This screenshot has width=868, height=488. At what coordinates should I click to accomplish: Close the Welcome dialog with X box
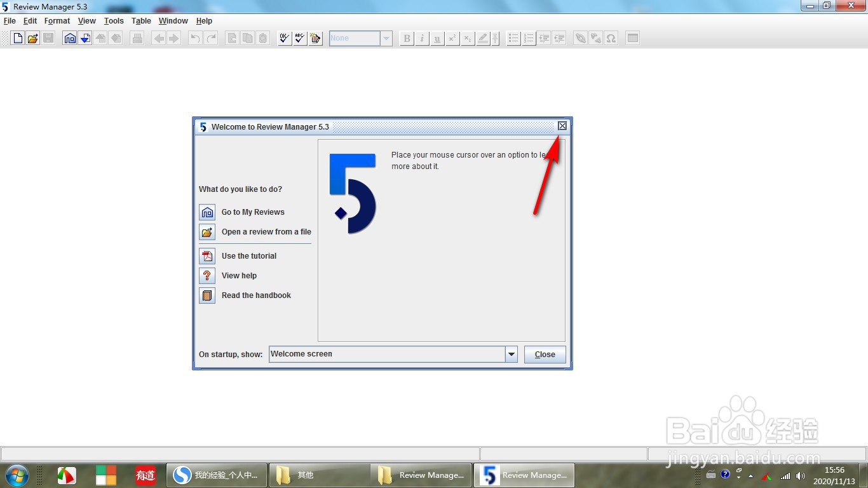562,126
